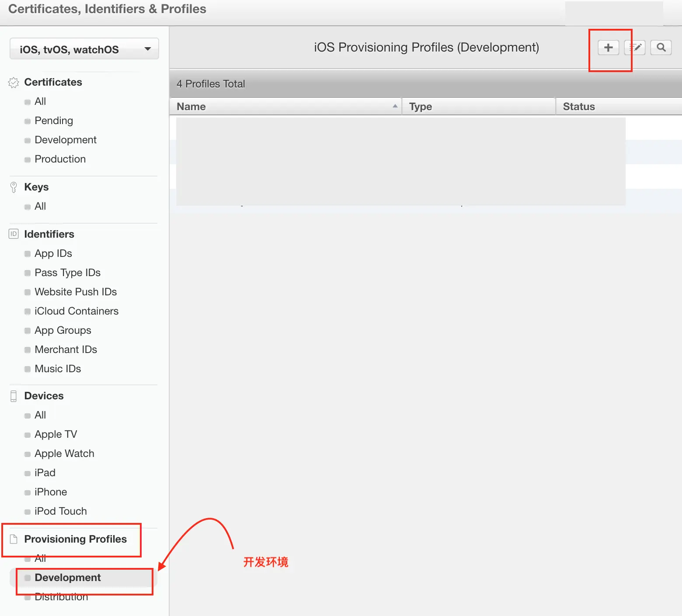The width and height of the screenshot is (682, 616).
Task: Select All under Keys
Action: click(x=40, y=206)
